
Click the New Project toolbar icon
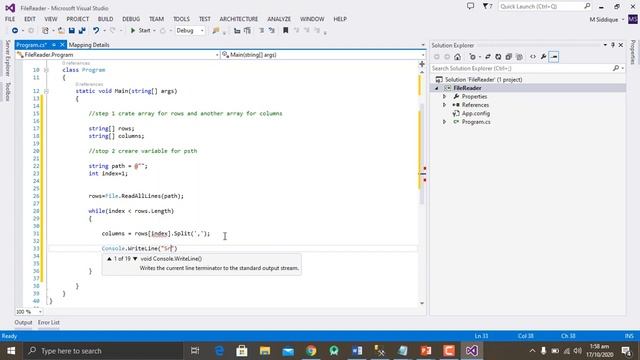click(45, 31)
